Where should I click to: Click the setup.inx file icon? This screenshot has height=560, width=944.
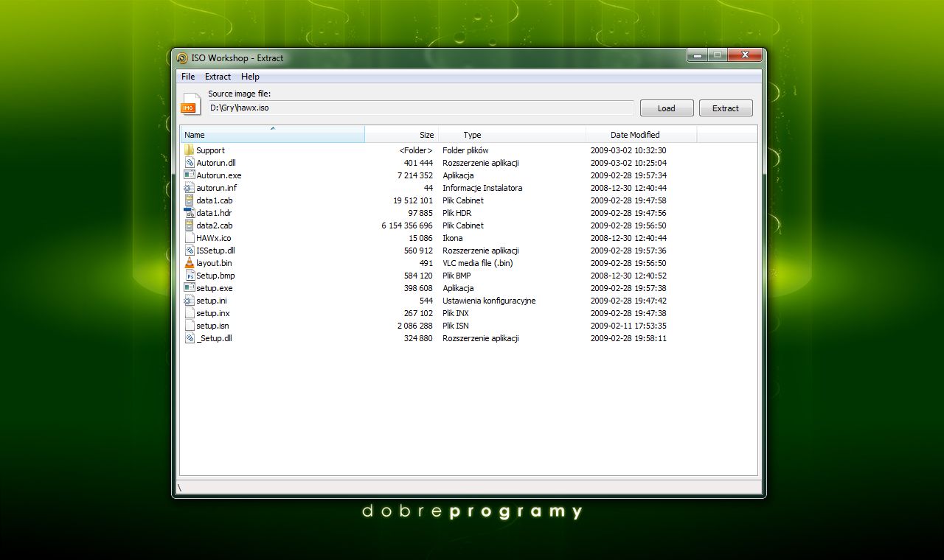pyautogui.click(x=190, y=313)
